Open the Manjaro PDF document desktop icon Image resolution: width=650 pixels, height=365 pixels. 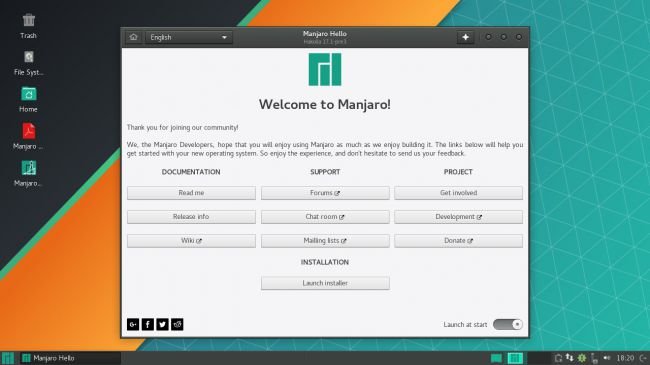tap(29, 136)
